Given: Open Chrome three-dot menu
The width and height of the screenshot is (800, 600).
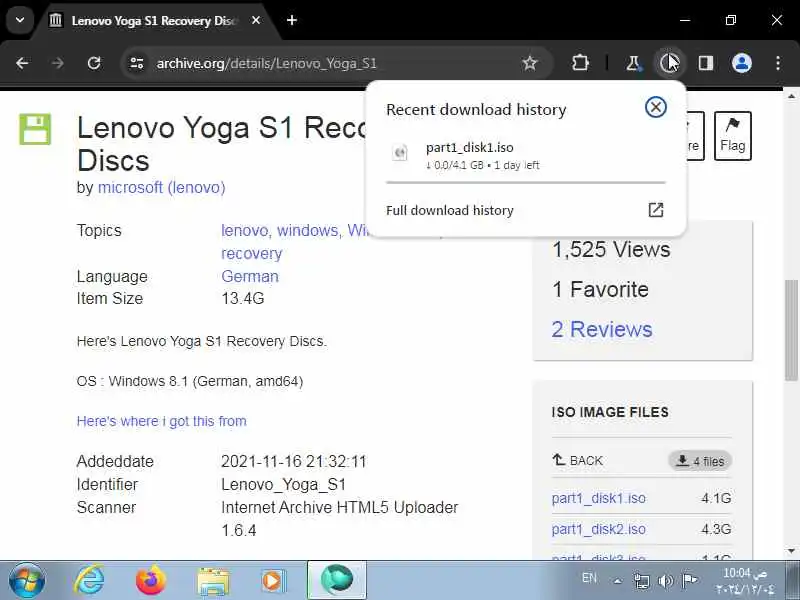Looking at the screenshot, I should click(x=778, y=63).
